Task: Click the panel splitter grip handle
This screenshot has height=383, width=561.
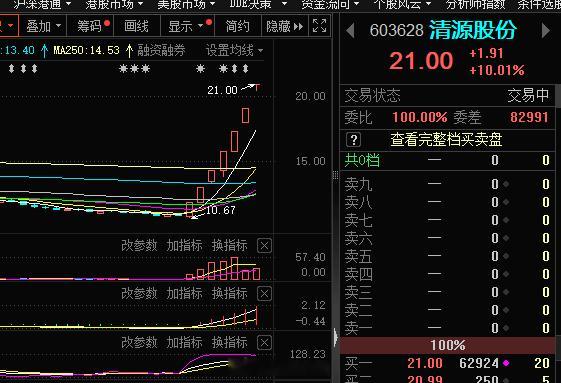Action: point(336,175)
